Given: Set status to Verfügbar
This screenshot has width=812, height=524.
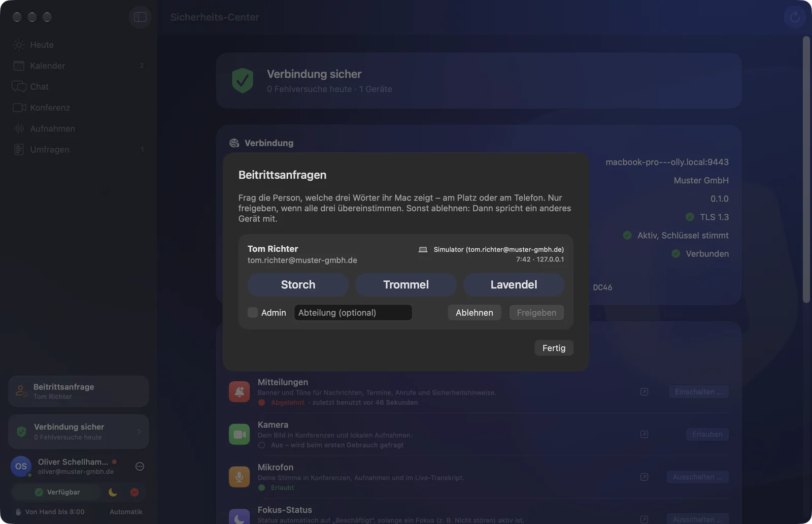Looking at the screenshot, I should coord(57,493).
